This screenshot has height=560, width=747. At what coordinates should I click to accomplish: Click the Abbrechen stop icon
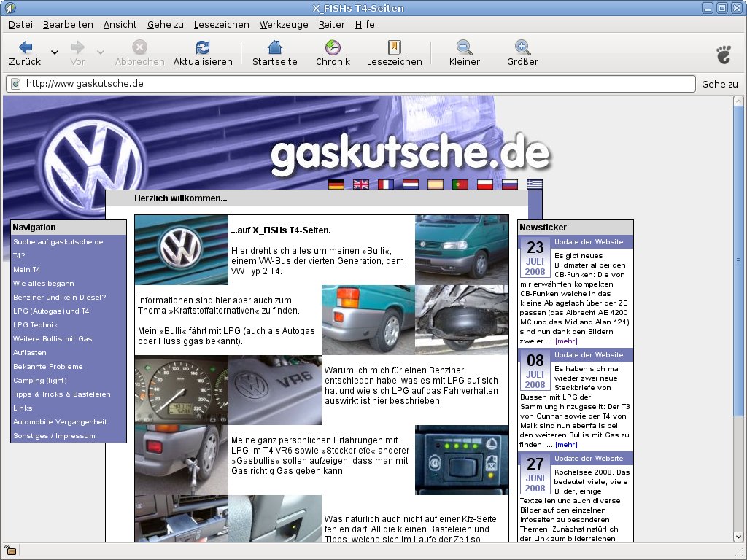139,47
